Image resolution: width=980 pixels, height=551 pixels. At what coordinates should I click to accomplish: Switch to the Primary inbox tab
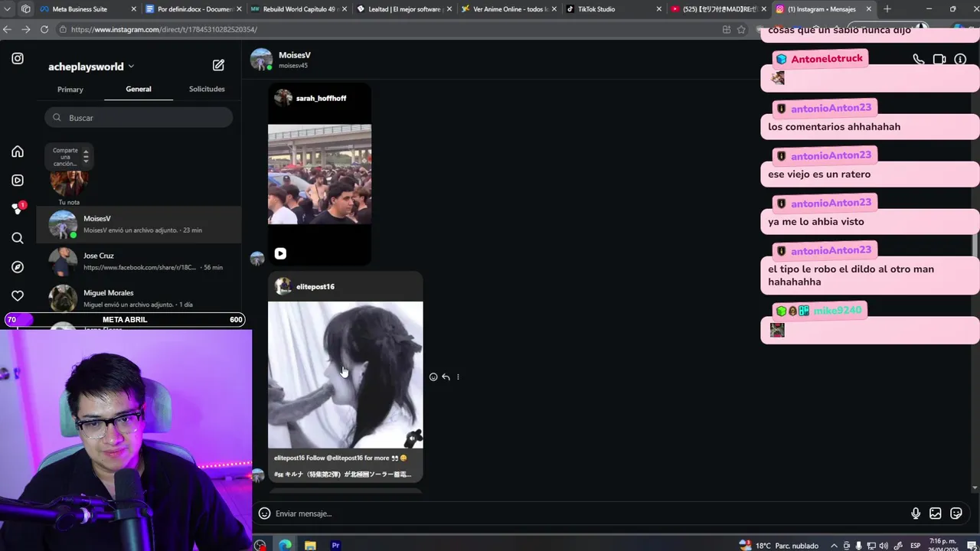(70, 90)
